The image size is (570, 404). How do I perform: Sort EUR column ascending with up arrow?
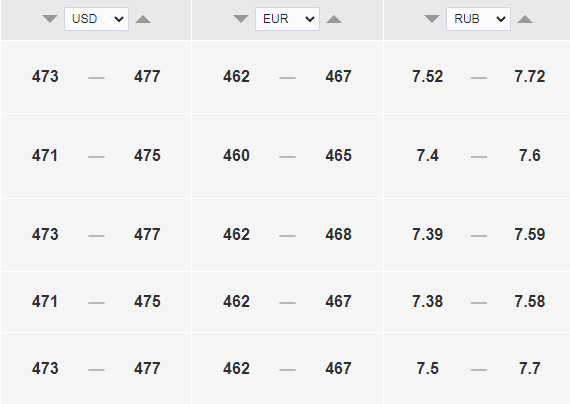pos(334,19)
